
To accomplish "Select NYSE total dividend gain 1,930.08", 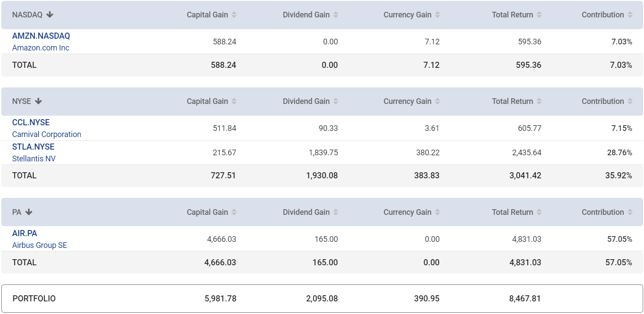I will tap(322, 176).
